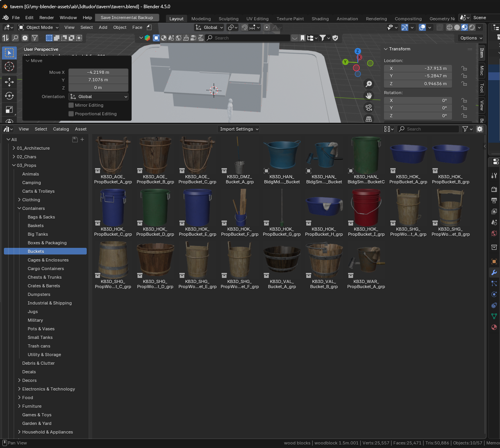
Task: Open the Global transform orientation dropdown
Action: 209,27
